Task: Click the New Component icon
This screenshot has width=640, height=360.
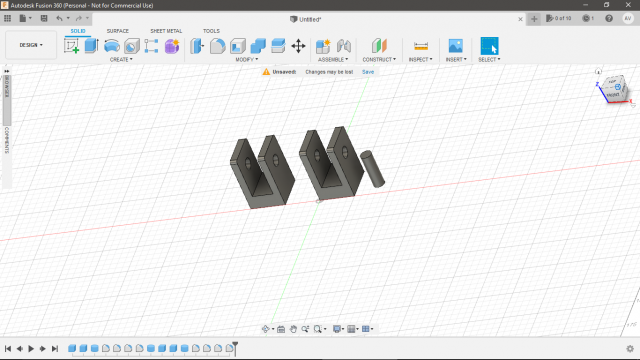Action: tap(323, 46)
